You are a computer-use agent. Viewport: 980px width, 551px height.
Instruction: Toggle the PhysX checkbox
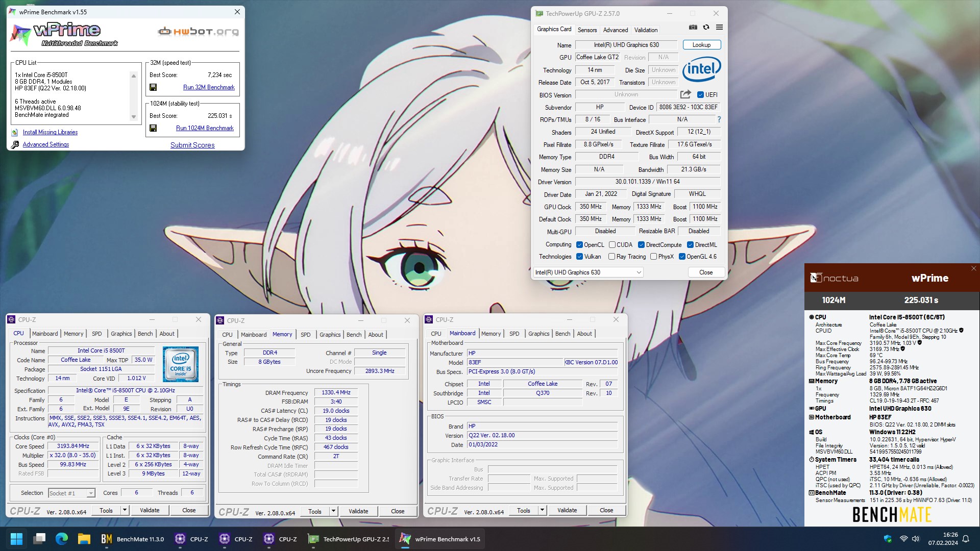(x=653, y=257)
